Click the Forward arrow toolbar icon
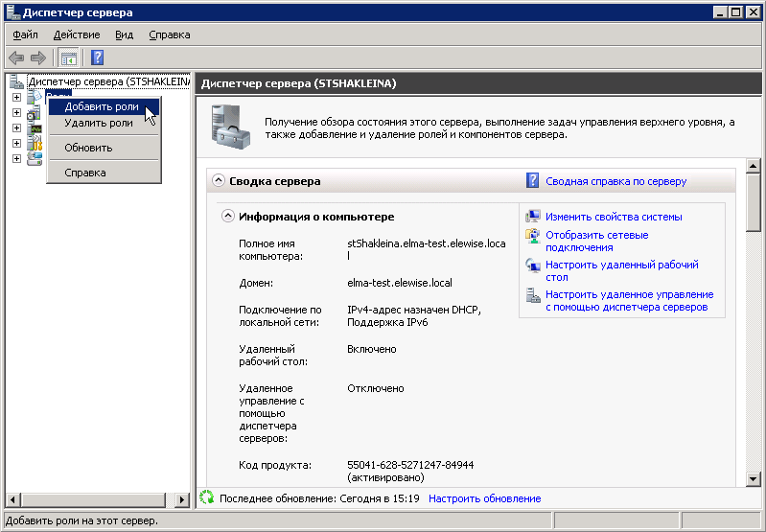This screenshot has width=766, height=532. 38,58
